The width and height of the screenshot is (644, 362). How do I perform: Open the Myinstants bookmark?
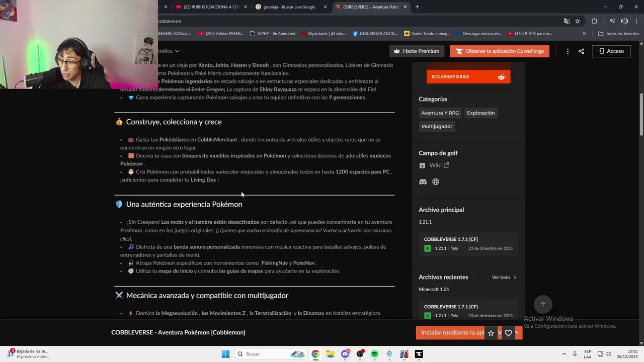pos(324,34)
